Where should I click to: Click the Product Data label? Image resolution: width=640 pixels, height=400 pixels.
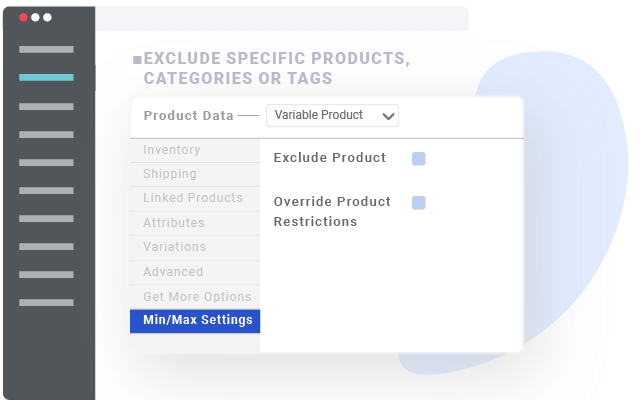click(x=188, y=116)
